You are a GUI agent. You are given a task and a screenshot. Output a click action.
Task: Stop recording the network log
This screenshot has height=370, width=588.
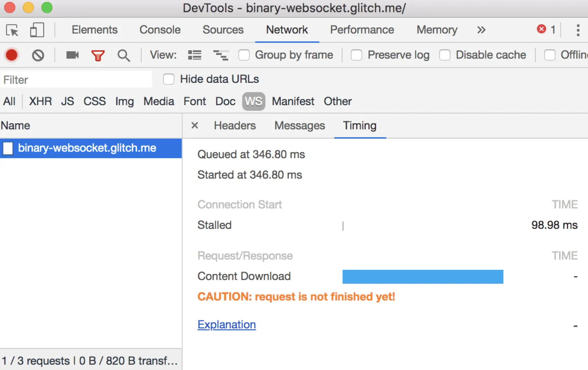tap(12, 55)
